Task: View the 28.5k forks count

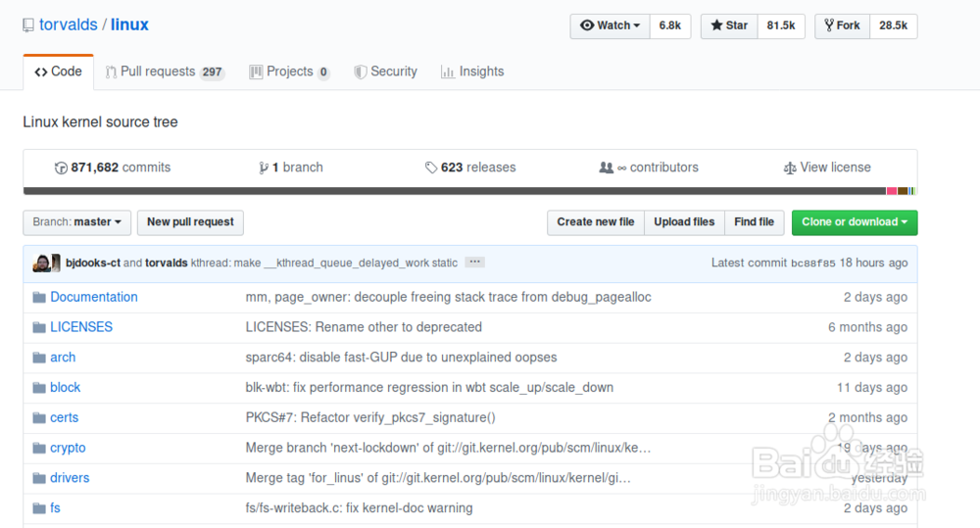Action: pos(893,25)
